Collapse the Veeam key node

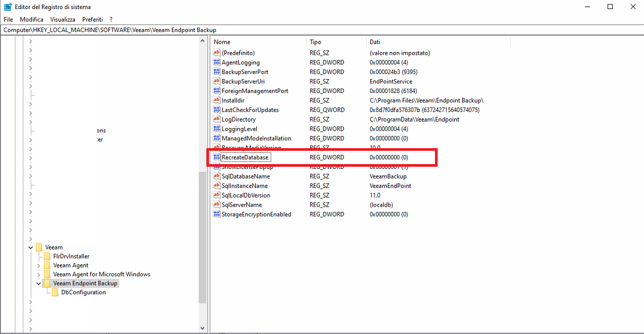30,247
